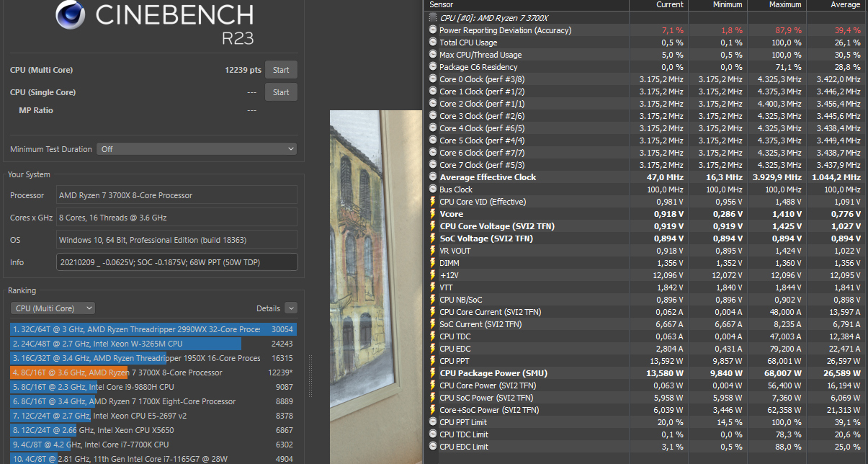Click the icon beside Average Effective Clock
Viewport: 868px width, 464px height.
433,177
